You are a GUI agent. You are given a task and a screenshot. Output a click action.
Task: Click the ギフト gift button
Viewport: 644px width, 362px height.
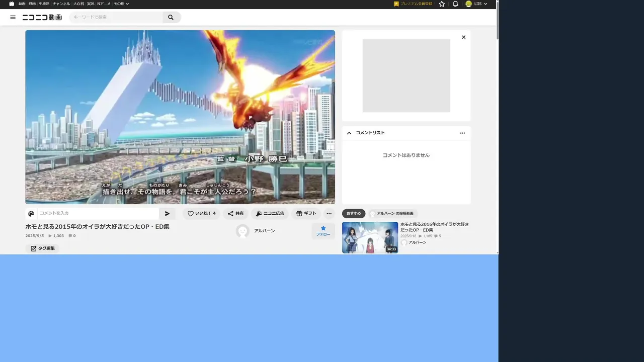click(306, 214)
